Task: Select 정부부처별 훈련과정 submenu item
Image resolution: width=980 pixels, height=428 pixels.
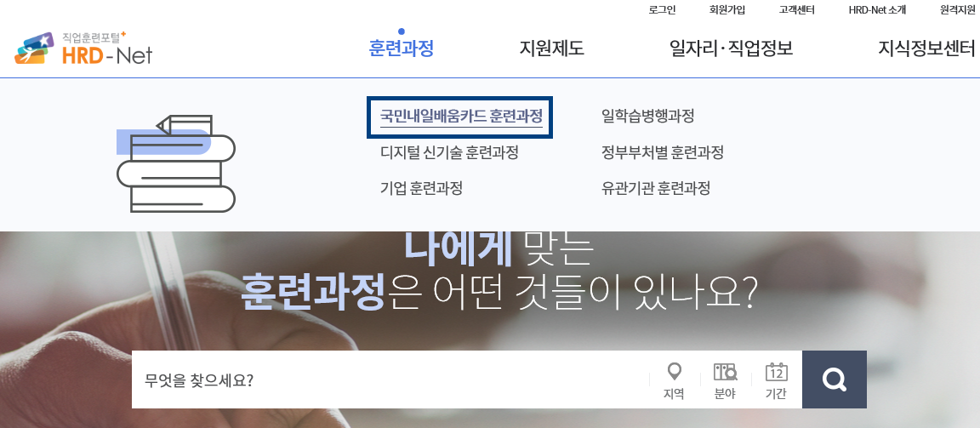Action: point(663,152)
